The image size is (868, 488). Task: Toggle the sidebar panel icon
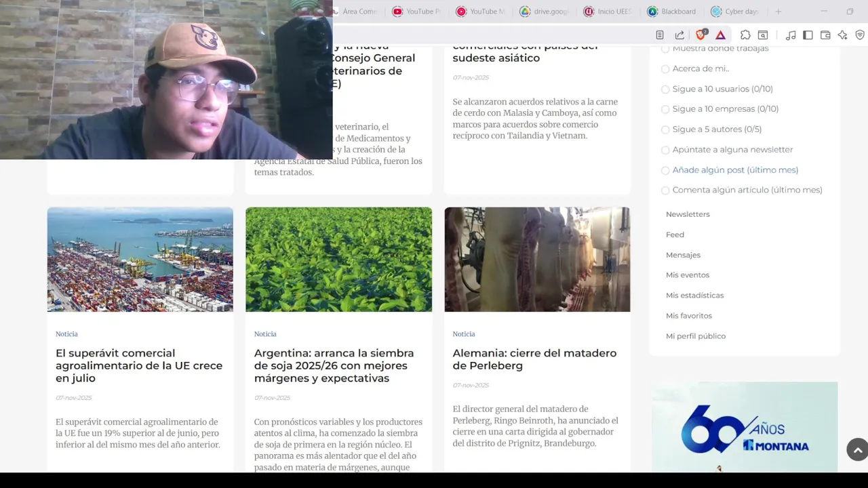(x=808, y=35)
